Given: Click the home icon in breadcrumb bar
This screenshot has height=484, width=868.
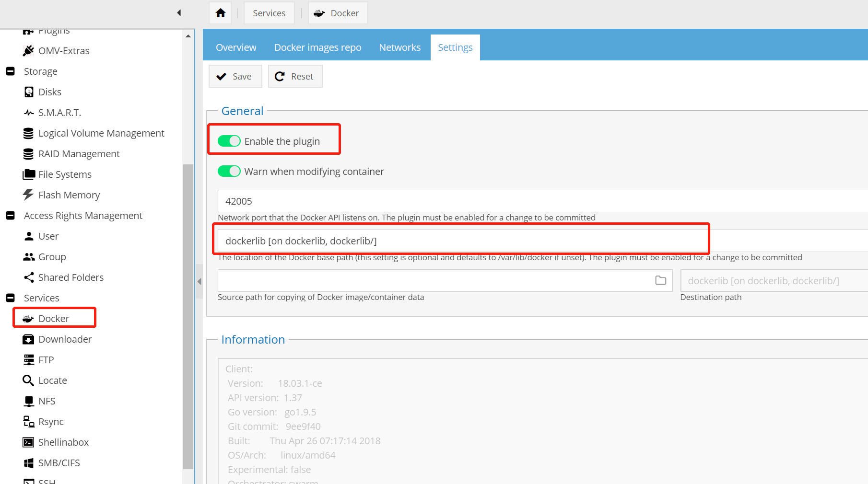Looking at the screenshot, I should (x=220, y=13).
